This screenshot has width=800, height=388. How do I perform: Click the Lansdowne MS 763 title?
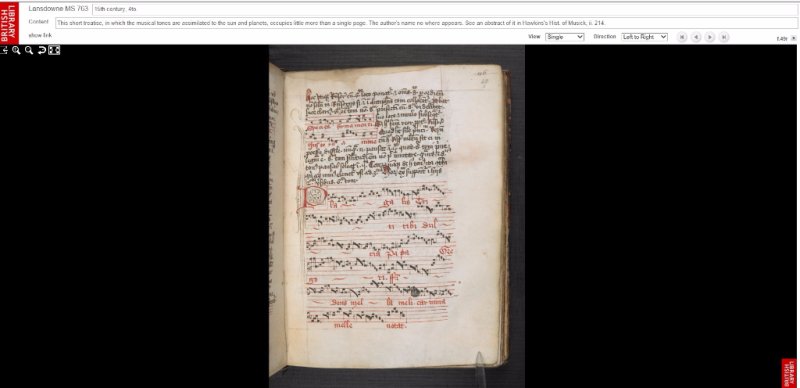[x=58, y=9]
